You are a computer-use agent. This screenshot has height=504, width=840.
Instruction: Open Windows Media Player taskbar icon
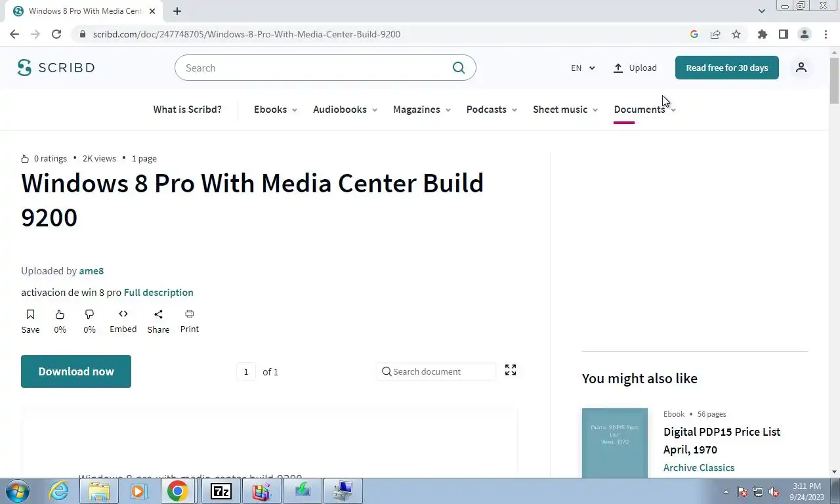click(x=138, y=491)
